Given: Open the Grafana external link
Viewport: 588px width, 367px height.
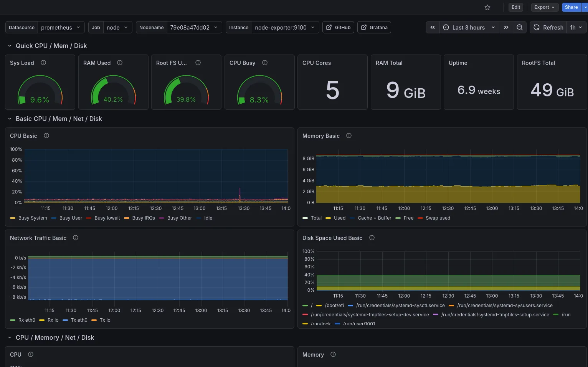Looking at the screenshot, I should tap(374, 27).
